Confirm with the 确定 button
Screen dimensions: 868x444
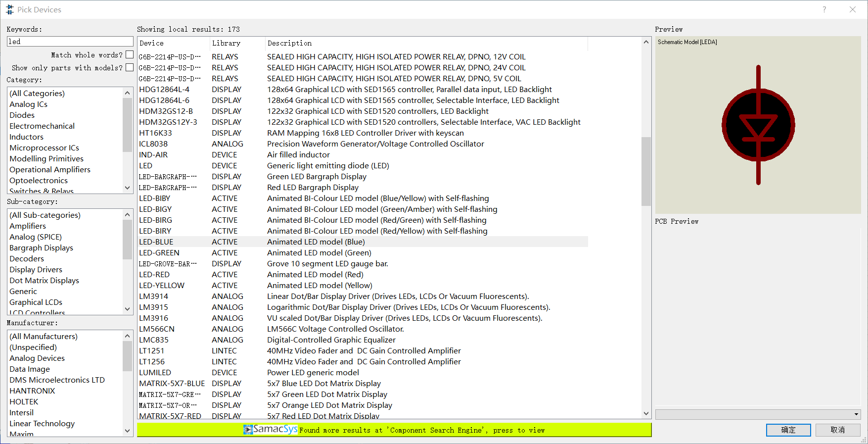788,430
